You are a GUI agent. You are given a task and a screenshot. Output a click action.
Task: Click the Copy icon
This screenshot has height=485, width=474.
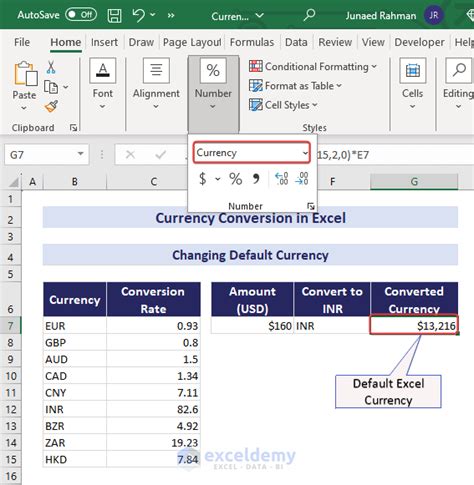coord(51,87)
